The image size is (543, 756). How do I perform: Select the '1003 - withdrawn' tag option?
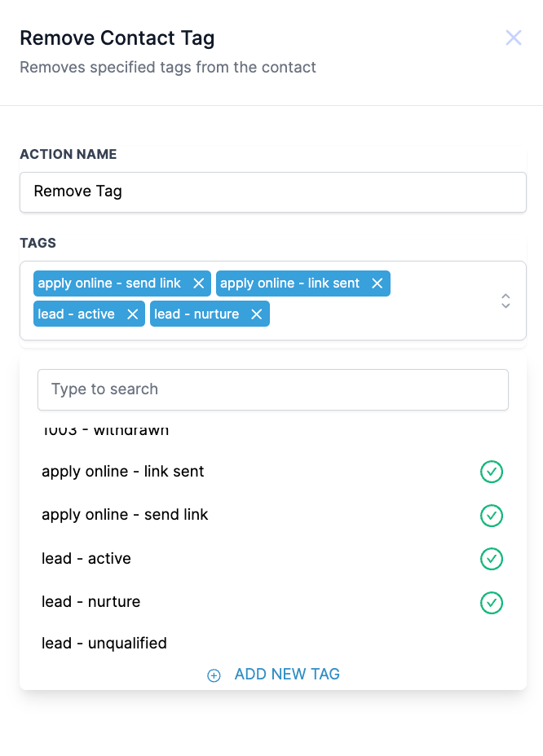[105, 431]
